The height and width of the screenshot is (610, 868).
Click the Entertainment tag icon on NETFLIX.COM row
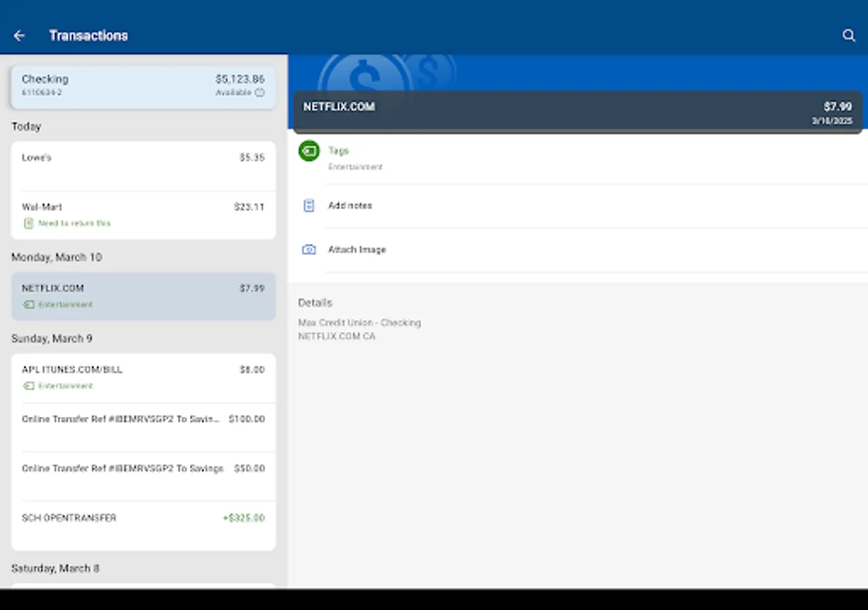(28, 304)
